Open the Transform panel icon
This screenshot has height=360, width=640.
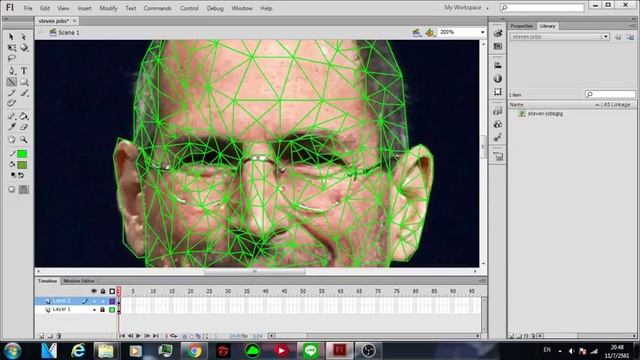(498, 92)
